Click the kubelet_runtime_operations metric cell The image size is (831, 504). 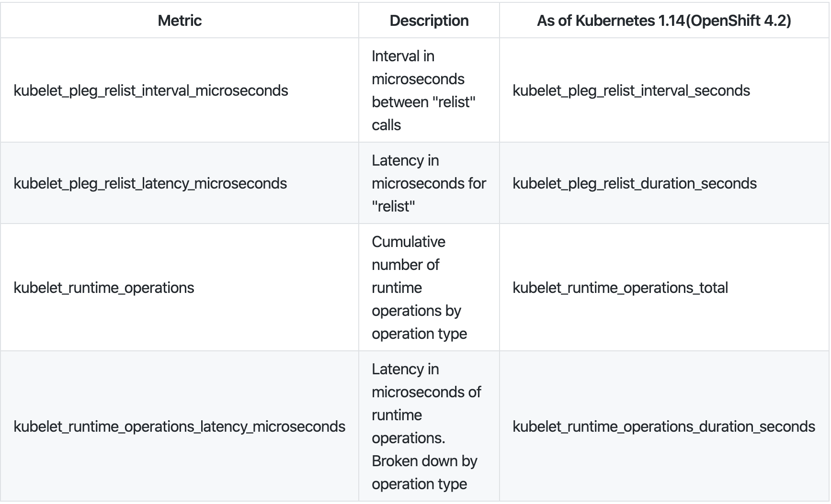point(104,288)
